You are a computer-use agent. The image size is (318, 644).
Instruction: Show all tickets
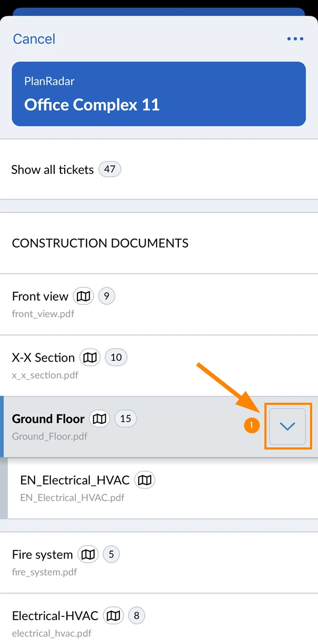[x=159, y=170]
